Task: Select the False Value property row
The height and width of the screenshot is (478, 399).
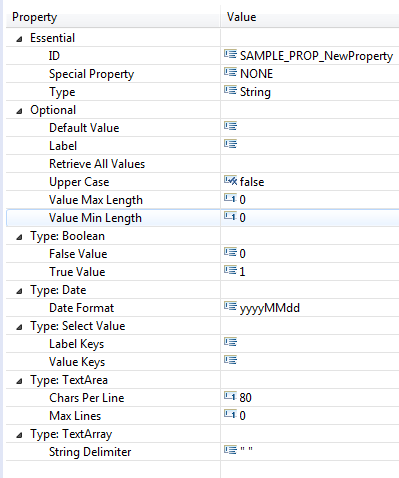Action: (202, 254)
